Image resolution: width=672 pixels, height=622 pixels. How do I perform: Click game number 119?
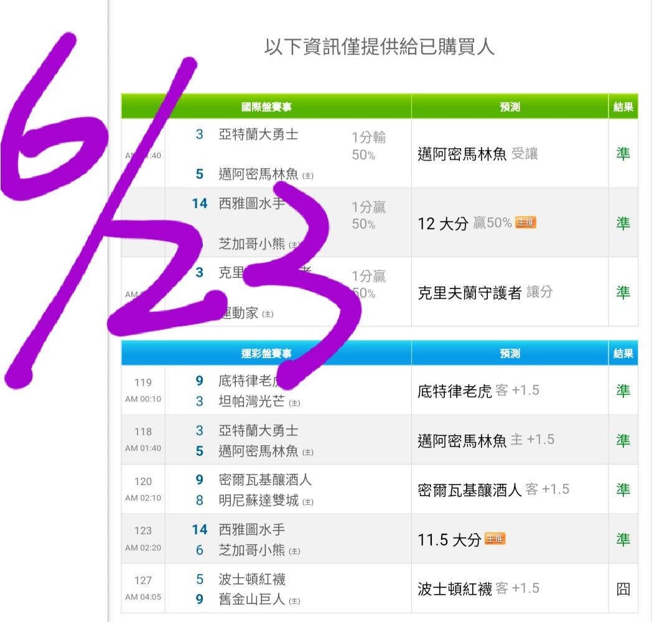143,382
